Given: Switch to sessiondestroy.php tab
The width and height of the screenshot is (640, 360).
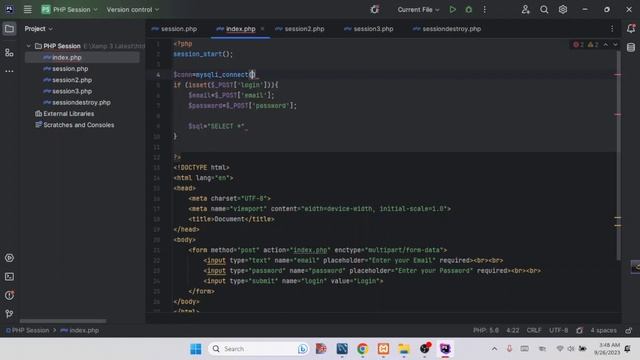Looking at the screenshot, I should pyautogui.click(x=447, y=29).
